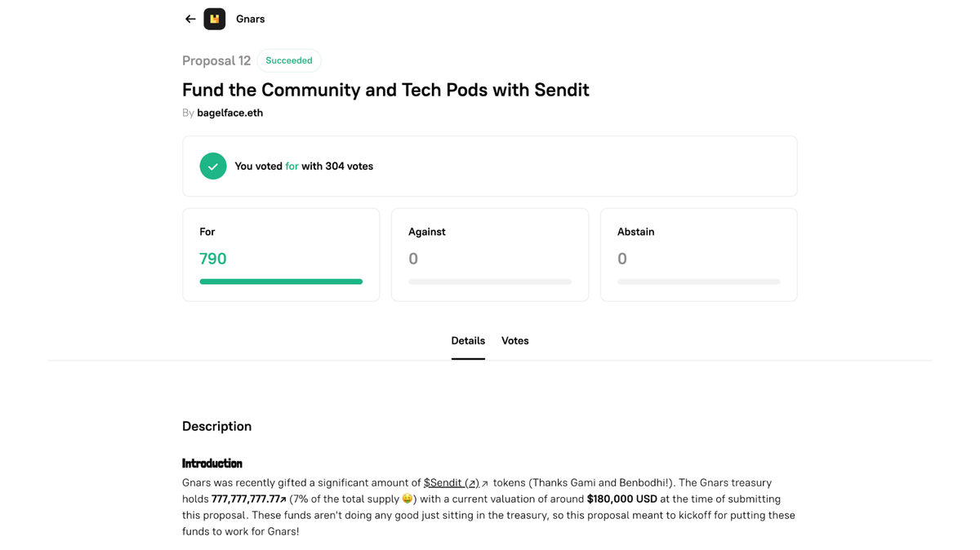Click the 790 For vote count
The image size is (980, 550).
tap(213, 259)
